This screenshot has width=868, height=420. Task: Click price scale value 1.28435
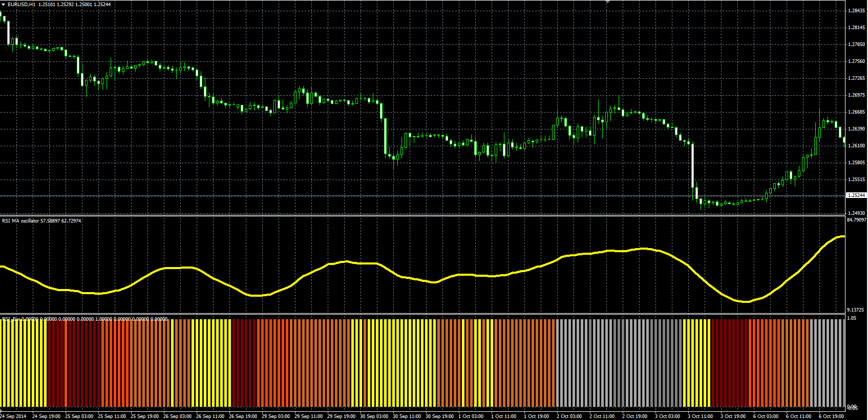tap(856, 11)
